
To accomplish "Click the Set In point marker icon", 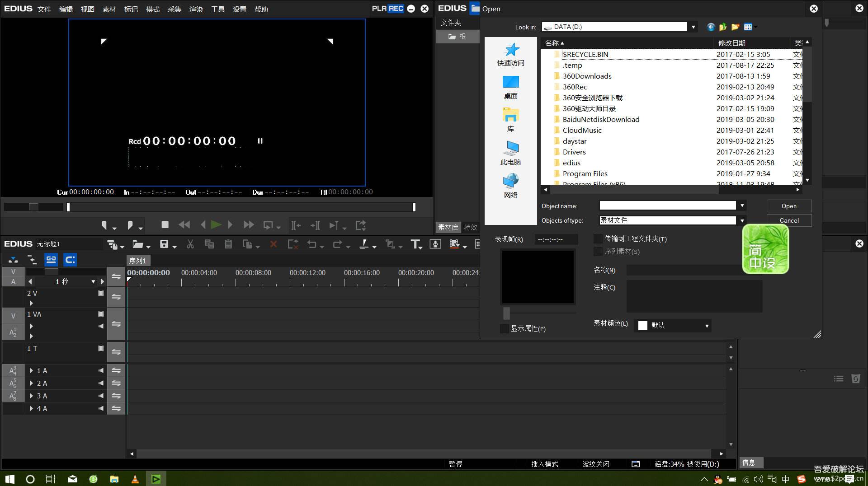I will 104,225.
